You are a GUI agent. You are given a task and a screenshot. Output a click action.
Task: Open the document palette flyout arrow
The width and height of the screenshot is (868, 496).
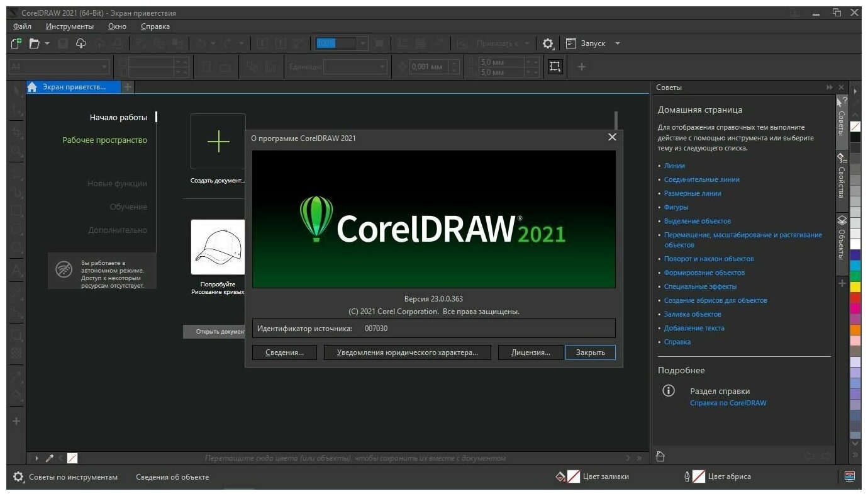click(36, 458)
